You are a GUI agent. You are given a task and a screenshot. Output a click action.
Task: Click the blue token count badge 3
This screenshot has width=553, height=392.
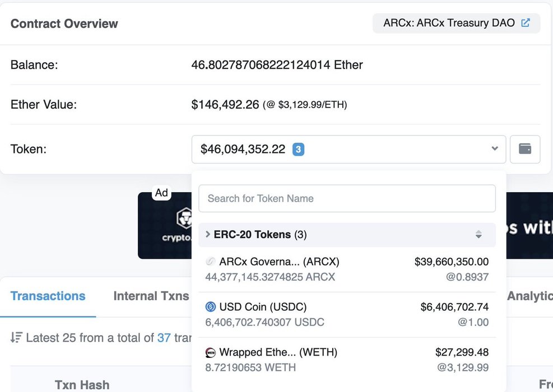pos(299,150)
